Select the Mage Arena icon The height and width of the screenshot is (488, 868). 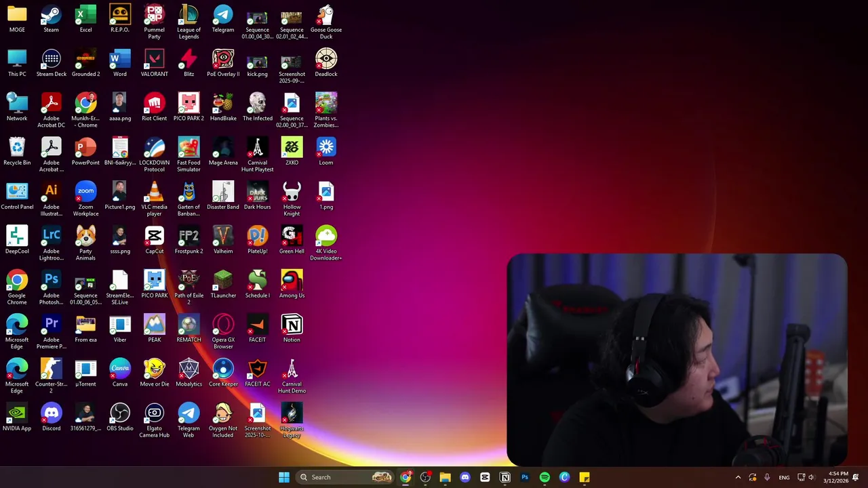[223, 152]
